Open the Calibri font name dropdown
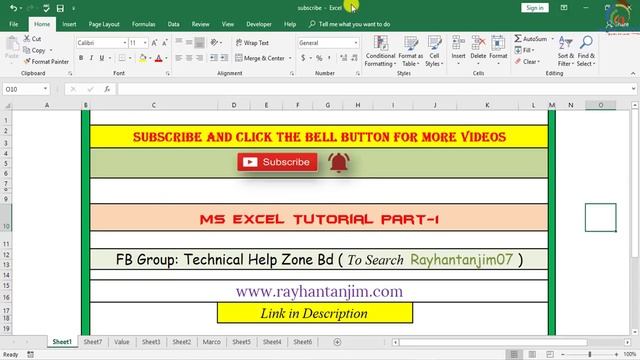The height and width of the screenshot is (360, 640). (x=124, y=43)
